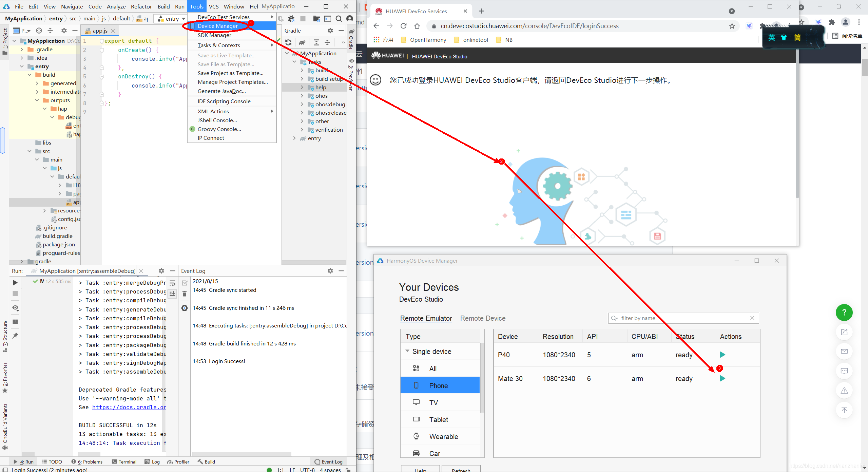Collapse the entry module in project tree
The image size is (868, 472).
22,66
